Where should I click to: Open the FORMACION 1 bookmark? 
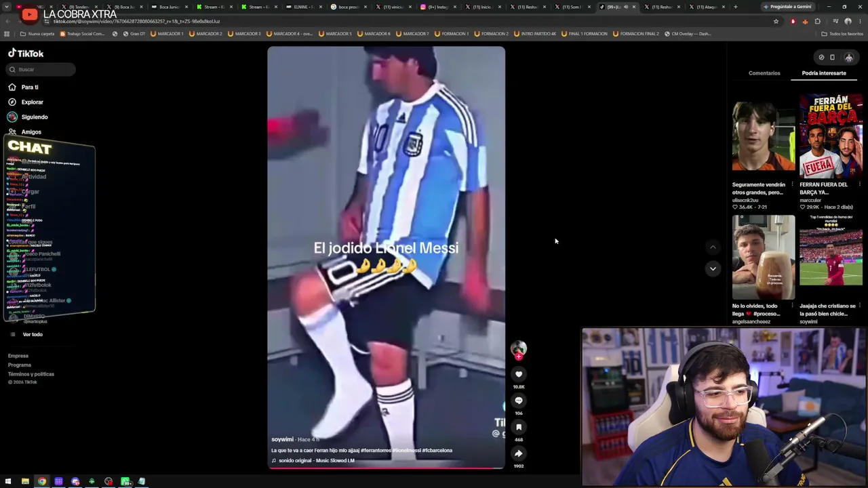coord(450,34)
